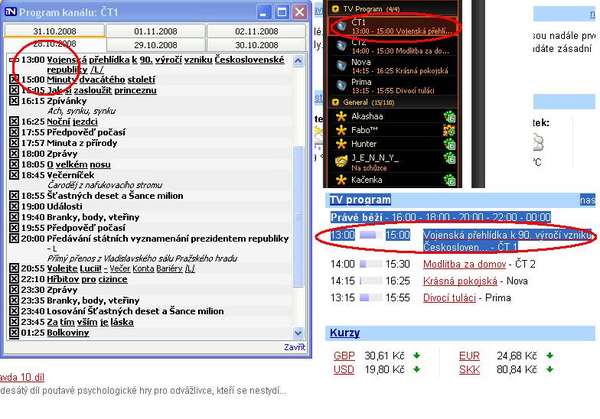Image resolution: width=600 pixels, height=419 pixels.
Task: Toggle checkbox for 18:00 Zprávy
Action: [14, 154]
